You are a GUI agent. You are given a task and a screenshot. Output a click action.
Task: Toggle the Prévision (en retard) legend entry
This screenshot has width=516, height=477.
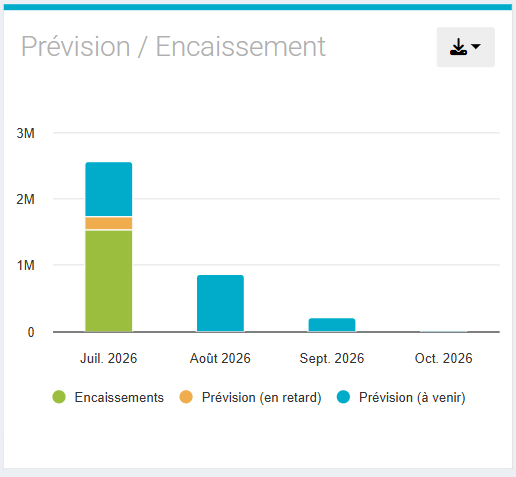coord(250,397)
